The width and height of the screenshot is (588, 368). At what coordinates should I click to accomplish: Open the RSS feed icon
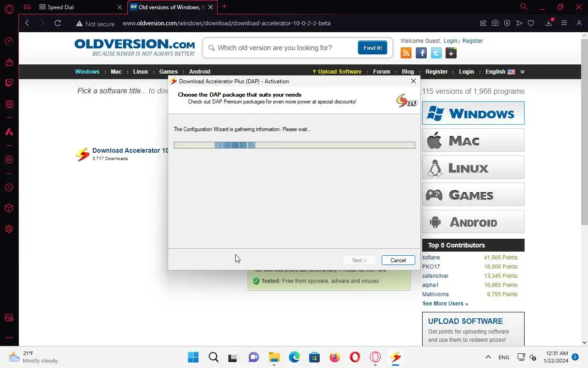click(406, 53)
